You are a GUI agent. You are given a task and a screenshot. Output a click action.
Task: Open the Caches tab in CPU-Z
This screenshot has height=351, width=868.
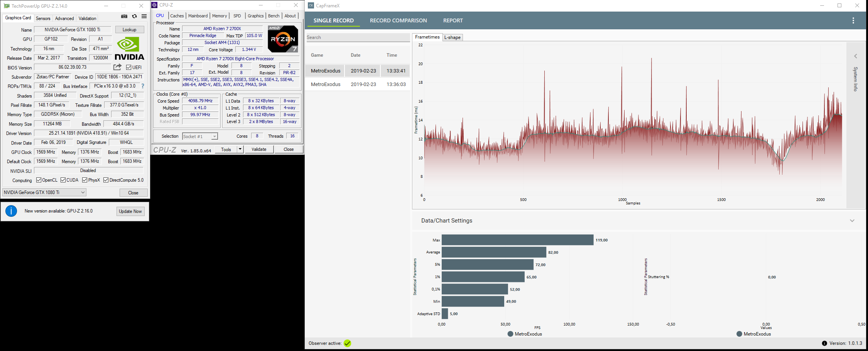click(x=177, y=16)
